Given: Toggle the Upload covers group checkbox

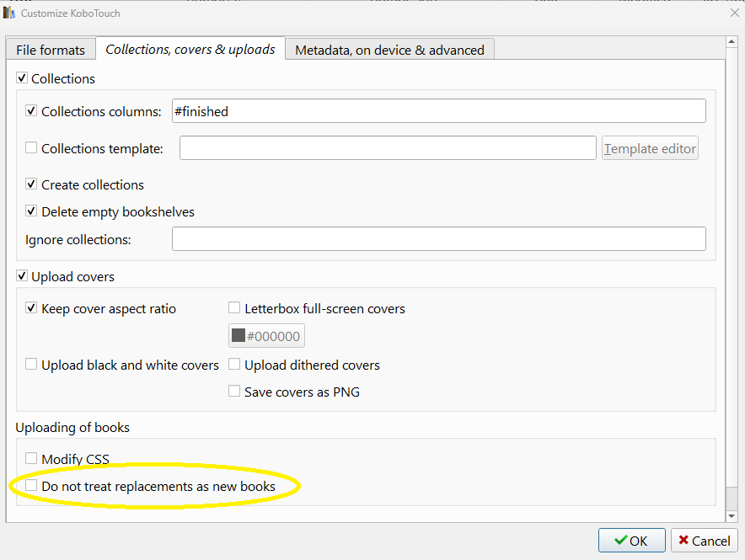Looking at the screenshot, I should (x=22, y=275).
